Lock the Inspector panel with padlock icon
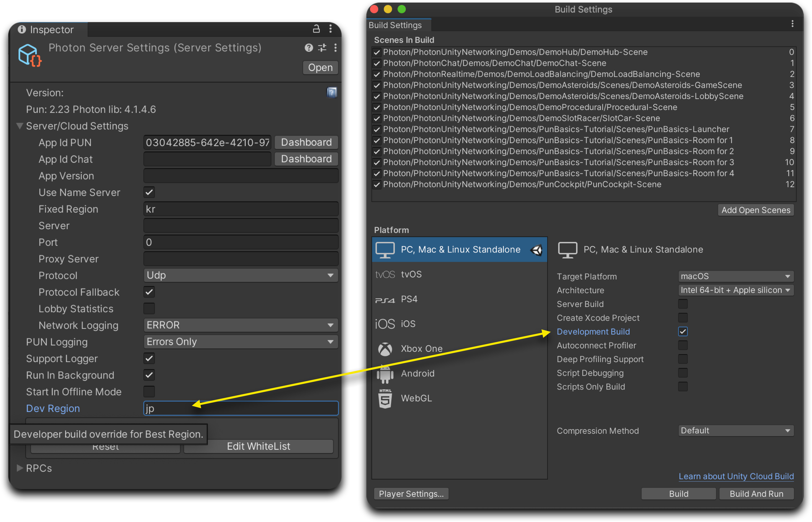This screenshot has width=812, height=522. [x=316, y=29]
